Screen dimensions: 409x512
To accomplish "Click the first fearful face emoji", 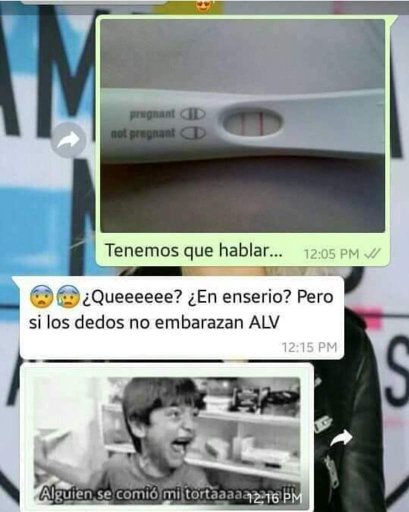I will tap(41, 296).
